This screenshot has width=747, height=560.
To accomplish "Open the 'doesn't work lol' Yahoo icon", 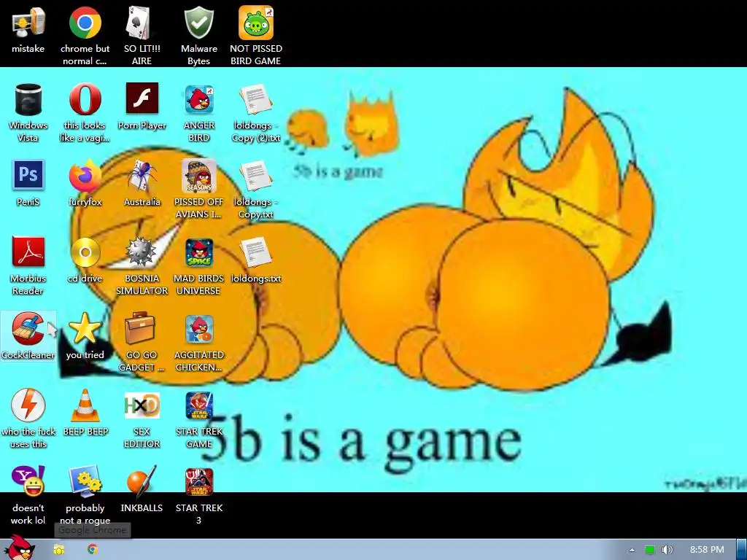I will (28, 481).
